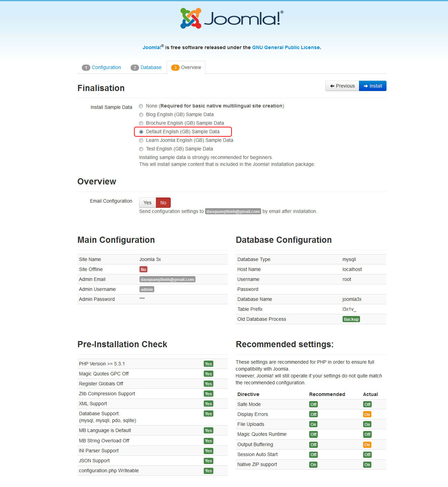Image resolution: width=448 pixels, height=487 pixels.
Task: Switch to the Database tab
Action: click(151, 68)
